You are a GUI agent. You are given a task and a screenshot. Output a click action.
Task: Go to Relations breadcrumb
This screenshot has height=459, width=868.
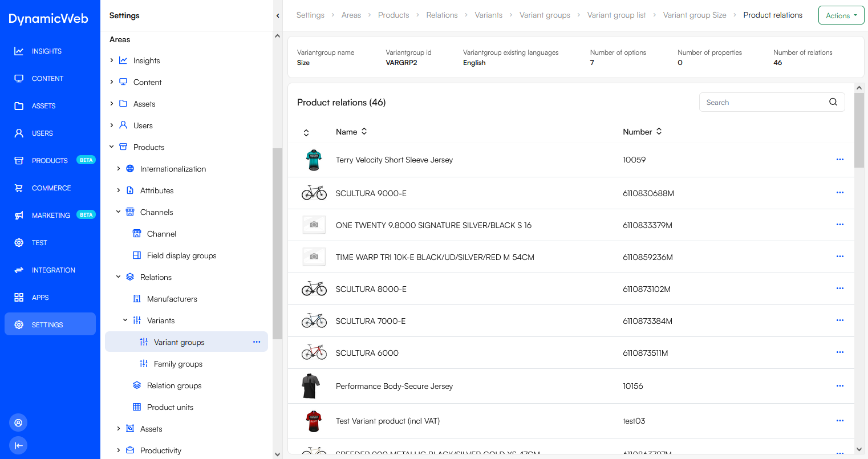click(x=442, y=15)
